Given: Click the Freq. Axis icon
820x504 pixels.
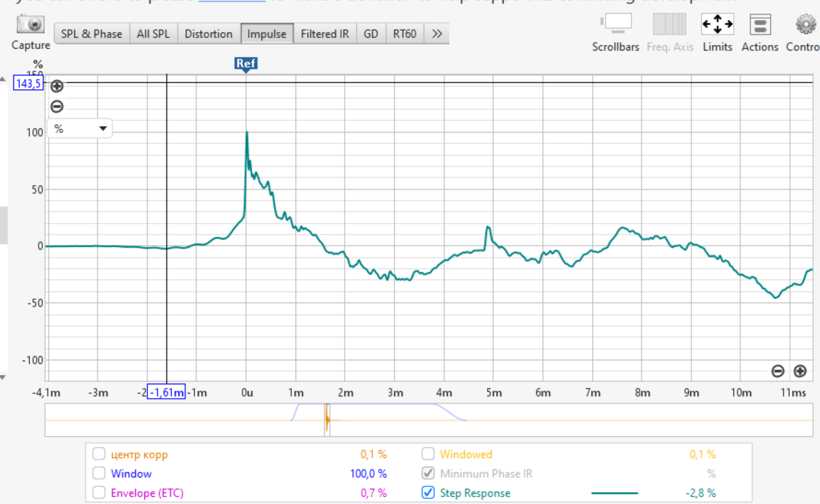Looking at the screenshot, I should point(669,25).
